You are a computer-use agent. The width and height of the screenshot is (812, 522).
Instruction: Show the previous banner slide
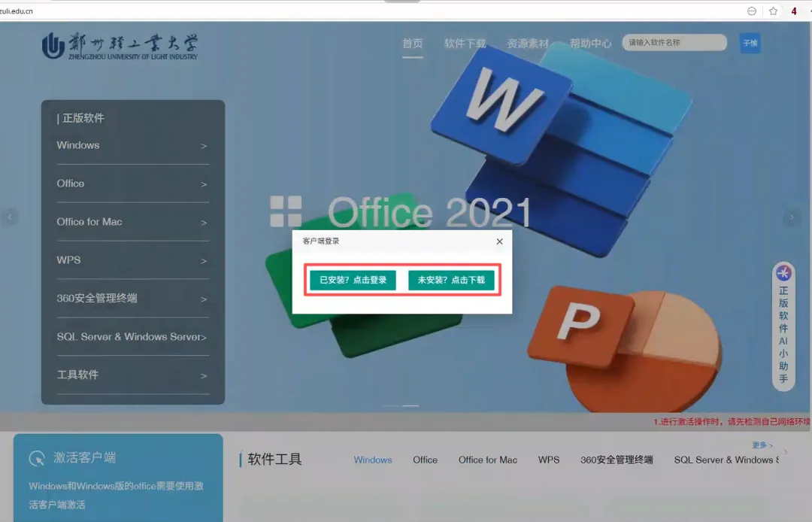(10, 217)
